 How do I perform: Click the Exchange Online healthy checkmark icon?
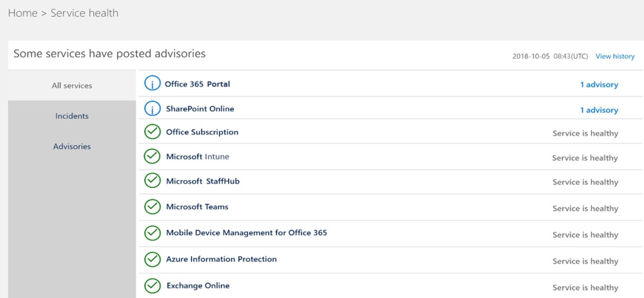pos(152,286)
